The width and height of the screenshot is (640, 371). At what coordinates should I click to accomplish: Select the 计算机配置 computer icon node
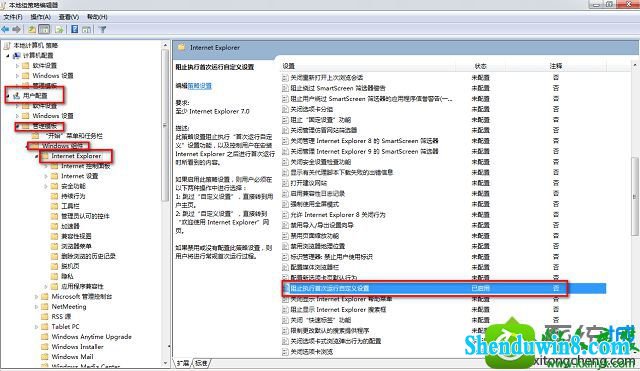coord(17,56)
